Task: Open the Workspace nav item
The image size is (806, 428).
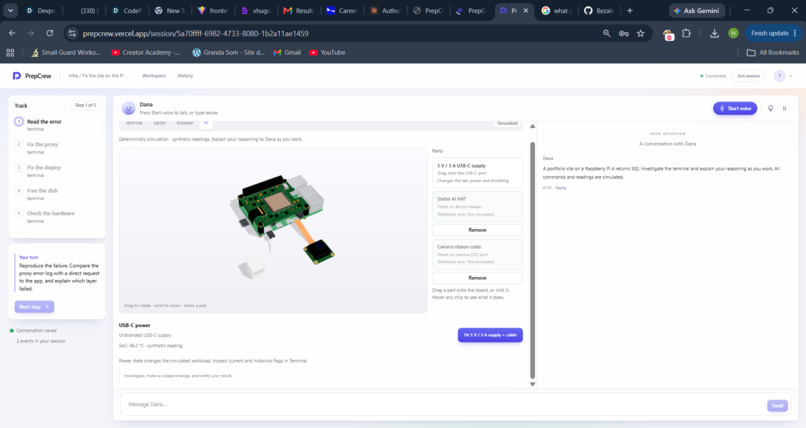Action: click(154, 76)
